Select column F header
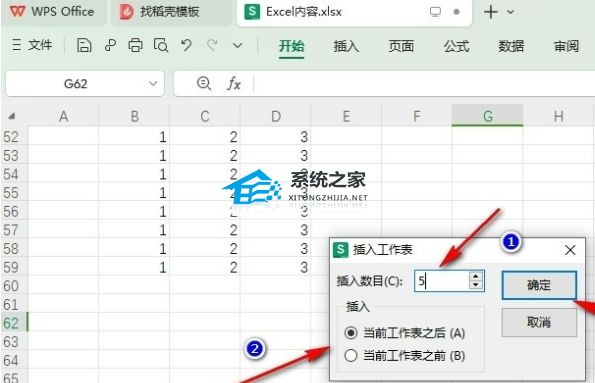Screen dimensions: 595x383 click(417, 116)
